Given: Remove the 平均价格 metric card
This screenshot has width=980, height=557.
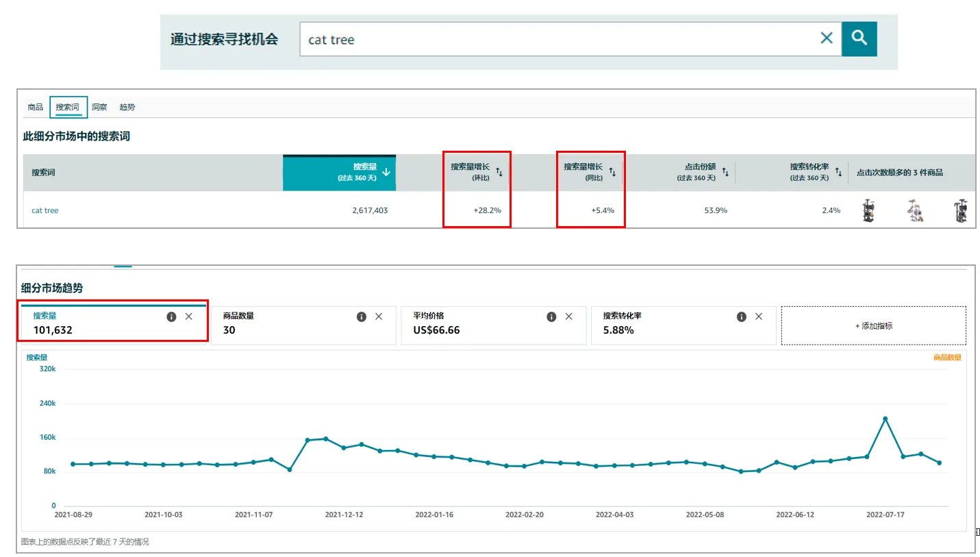Looking at the screenshot, I should tap(568, 317).
